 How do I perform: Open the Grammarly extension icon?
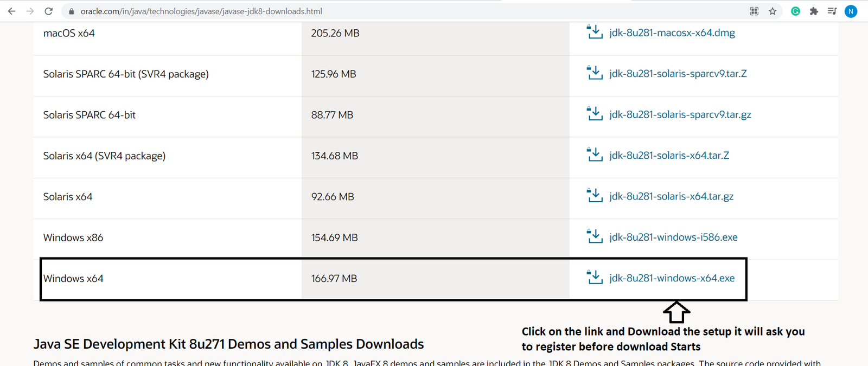[x=795, y=11]
